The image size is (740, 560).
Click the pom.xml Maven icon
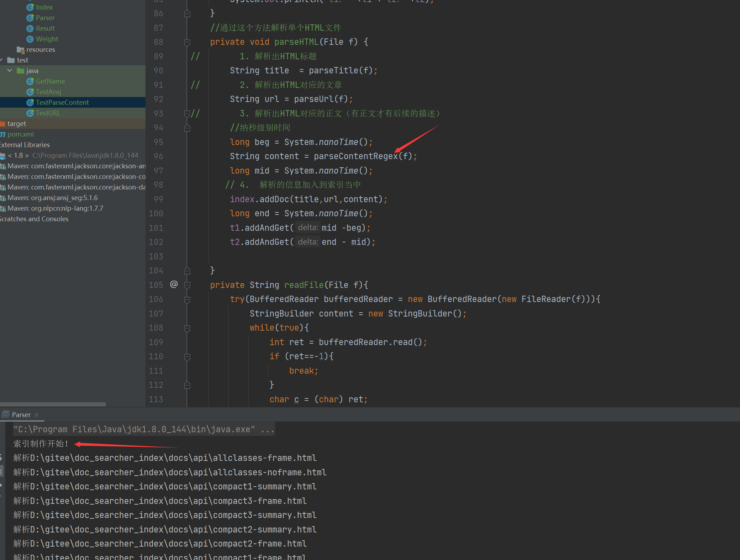3,134
